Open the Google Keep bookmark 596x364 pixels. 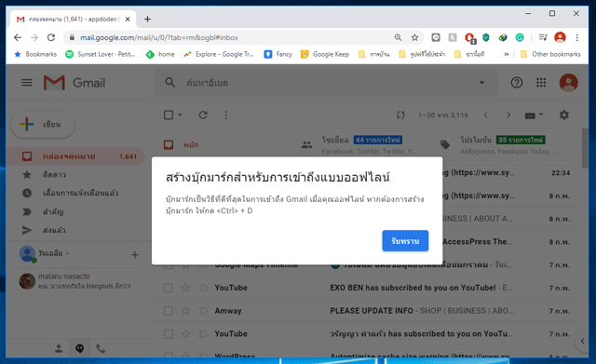(325, 54)
